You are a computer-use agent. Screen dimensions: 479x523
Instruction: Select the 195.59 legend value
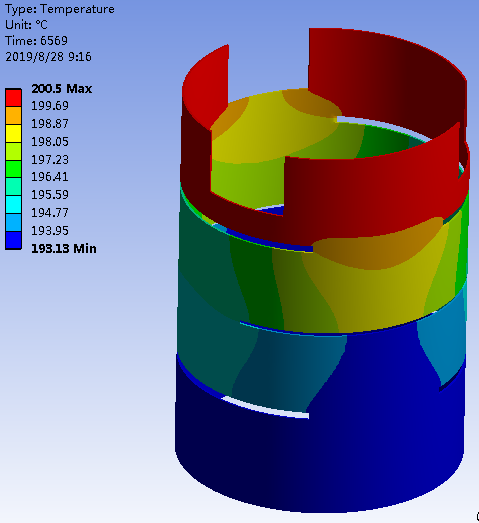(50, 195)
